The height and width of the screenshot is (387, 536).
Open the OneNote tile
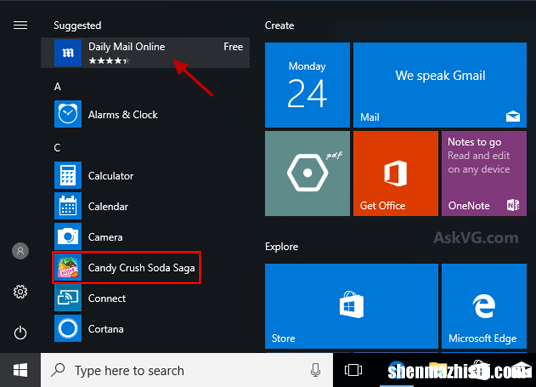[484, 173]
